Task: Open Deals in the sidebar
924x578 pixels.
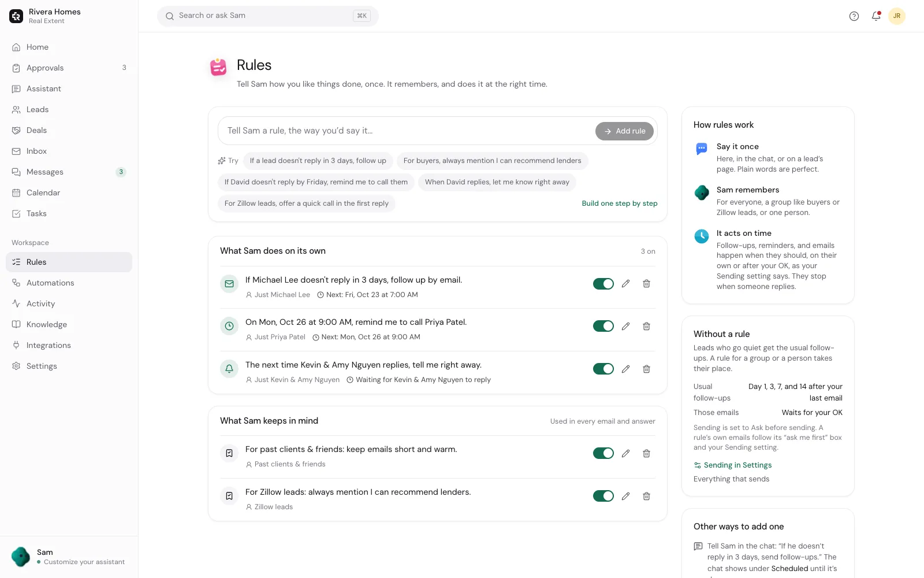Action: (69, 131)
